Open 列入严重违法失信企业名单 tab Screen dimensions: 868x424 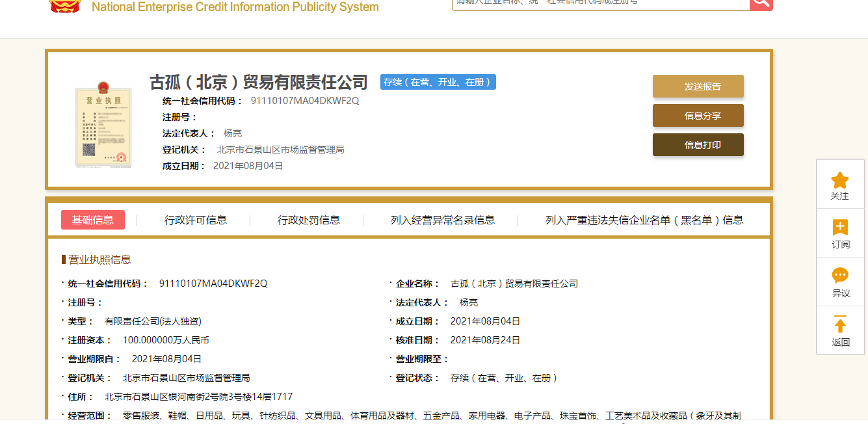(644, 220)
